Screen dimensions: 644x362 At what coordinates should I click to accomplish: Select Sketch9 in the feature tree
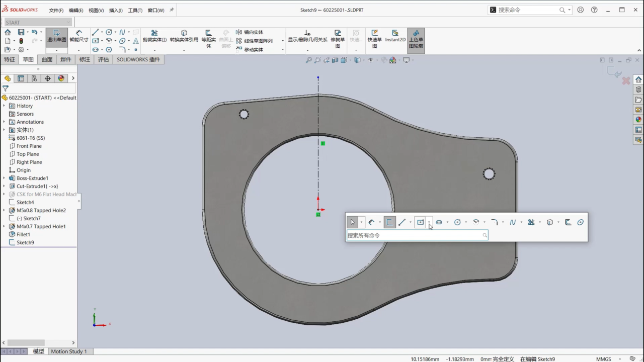[x=25, y=242]
